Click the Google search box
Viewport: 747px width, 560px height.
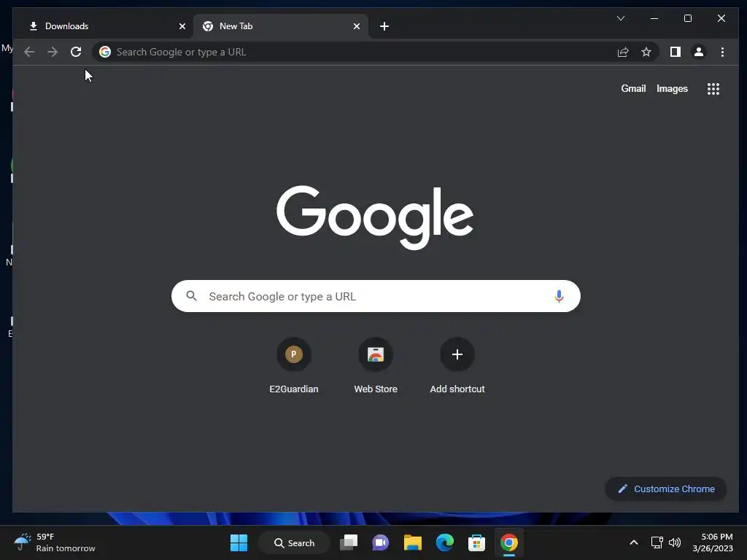coord(376,296)
